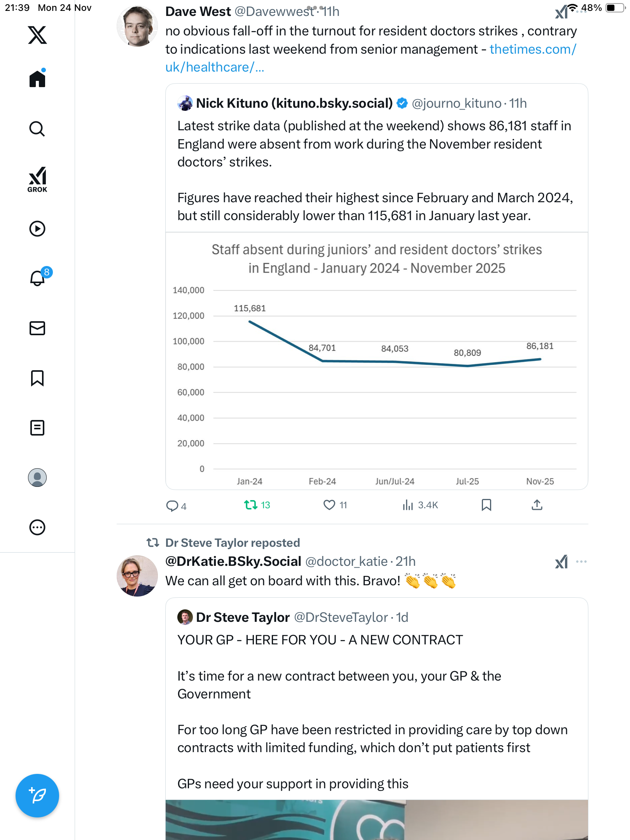Open Lists icon in sidebar
Screen dimensions: 630x840
[37, 428]
